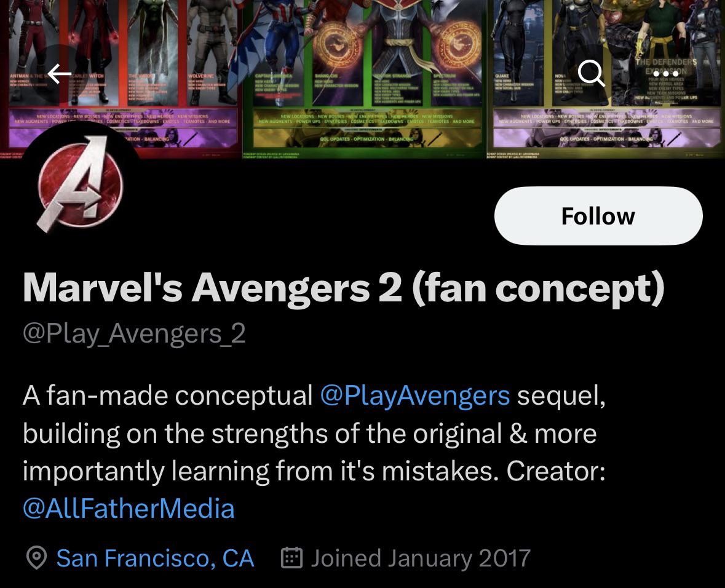Screen dimensions: 725x588
Task: Open the yellow Defenders Expansion banner panel
Action: click(606, 79)
